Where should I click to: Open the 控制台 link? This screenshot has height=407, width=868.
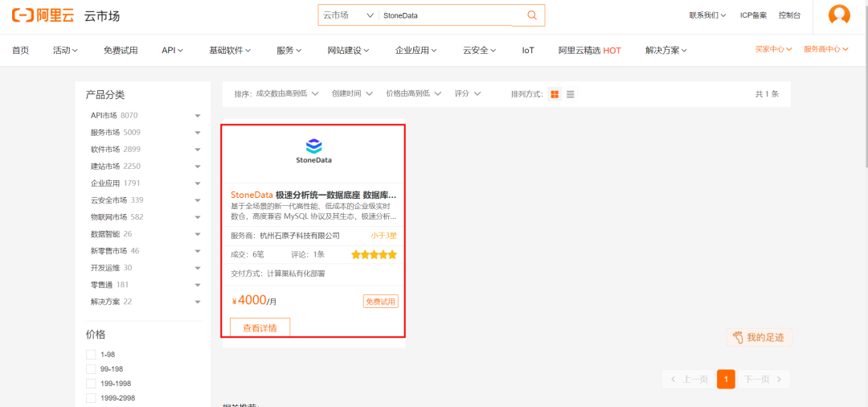(x=789, y=15)
